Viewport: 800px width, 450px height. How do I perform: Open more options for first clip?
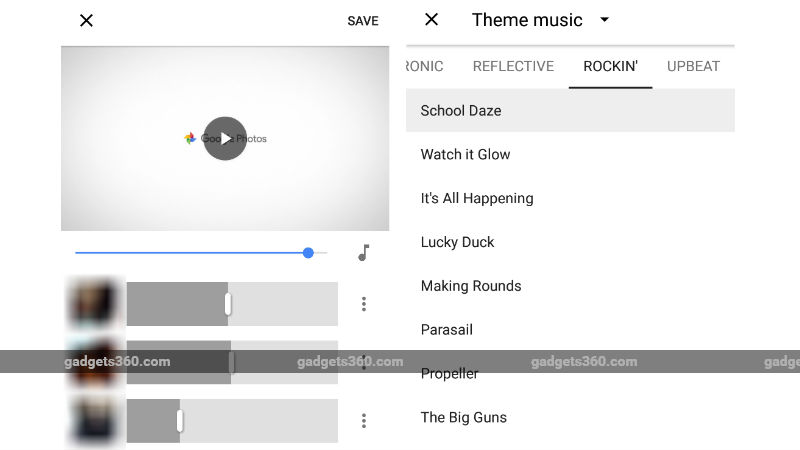[364, 304]
